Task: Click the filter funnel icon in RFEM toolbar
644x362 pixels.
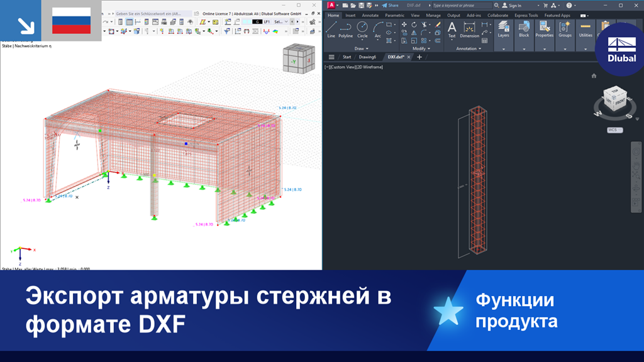Action: tap(226, 31)
